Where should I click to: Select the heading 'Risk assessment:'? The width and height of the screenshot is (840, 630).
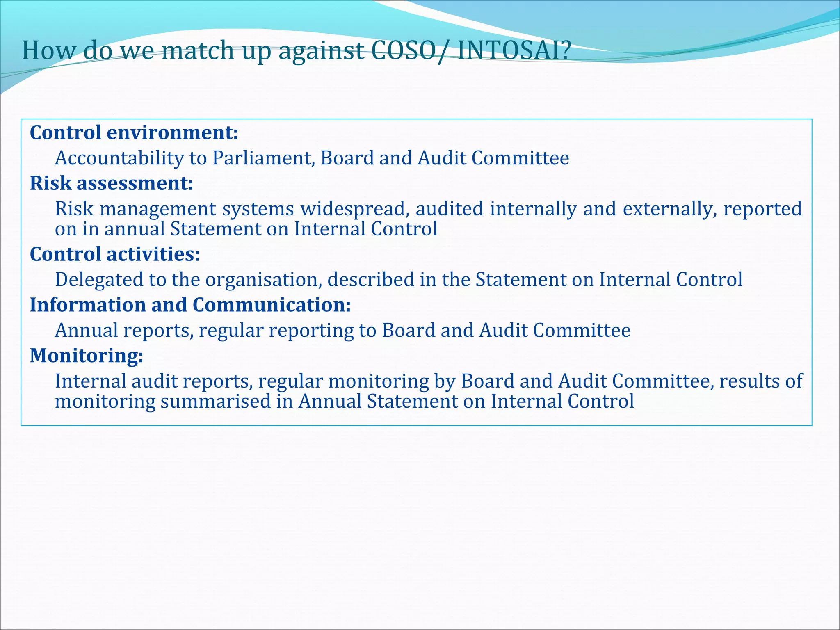[112, 183]
